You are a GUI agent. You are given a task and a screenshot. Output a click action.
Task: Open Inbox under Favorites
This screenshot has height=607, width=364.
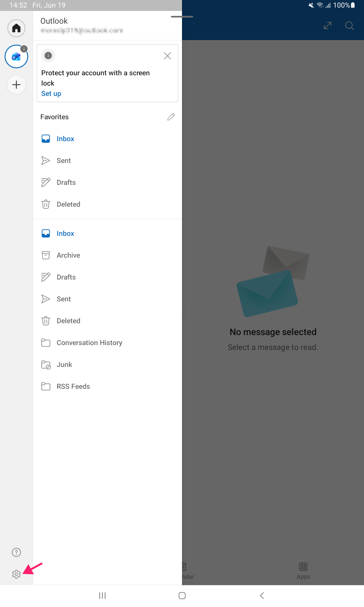(x=107, y=139)
